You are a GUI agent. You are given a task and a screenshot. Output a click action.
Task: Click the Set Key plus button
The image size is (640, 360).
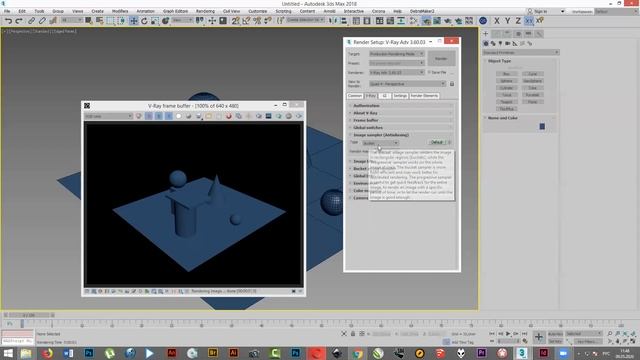click(539, 337)
